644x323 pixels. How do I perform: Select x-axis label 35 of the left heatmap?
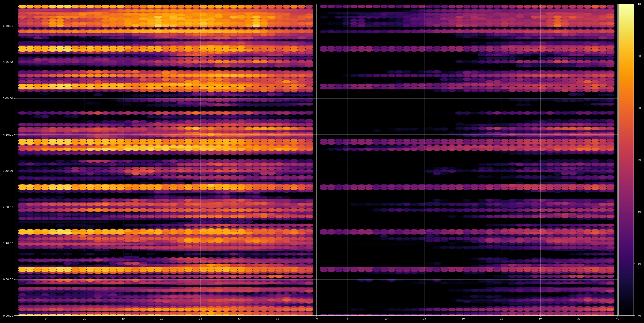point(277,319)
